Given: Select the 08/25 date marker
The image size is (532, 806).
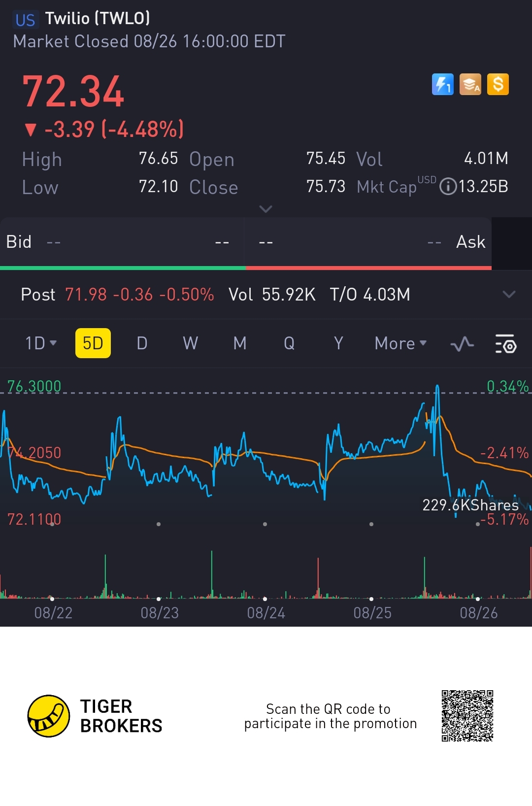Looking at the screenshot, I should [372, 613].
